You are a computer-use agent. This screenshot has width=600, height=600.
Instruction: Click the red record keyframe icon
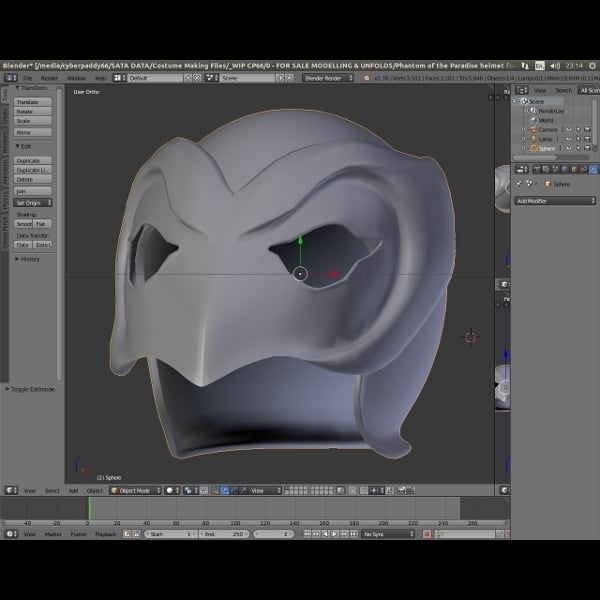(x=427, y=534)
